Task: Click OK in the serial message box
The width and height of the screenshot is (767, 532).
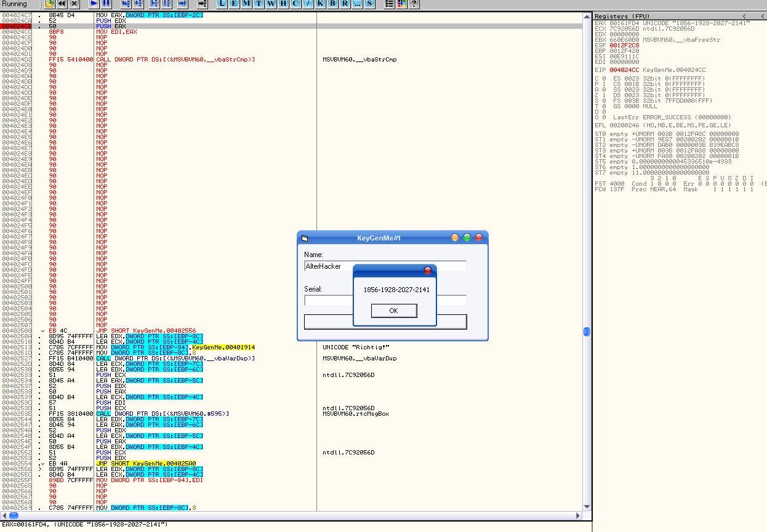Action: click(x=393, y=311)
